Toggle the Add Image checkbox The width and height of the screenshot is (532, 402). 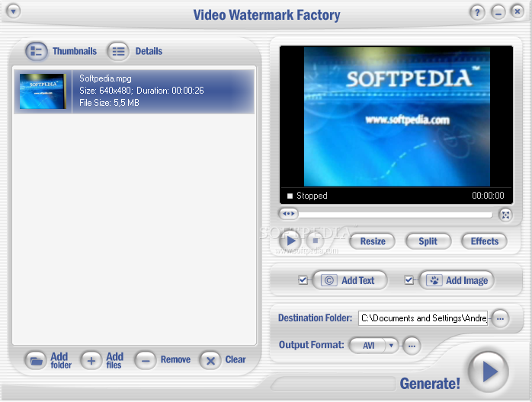click(409, 280)
